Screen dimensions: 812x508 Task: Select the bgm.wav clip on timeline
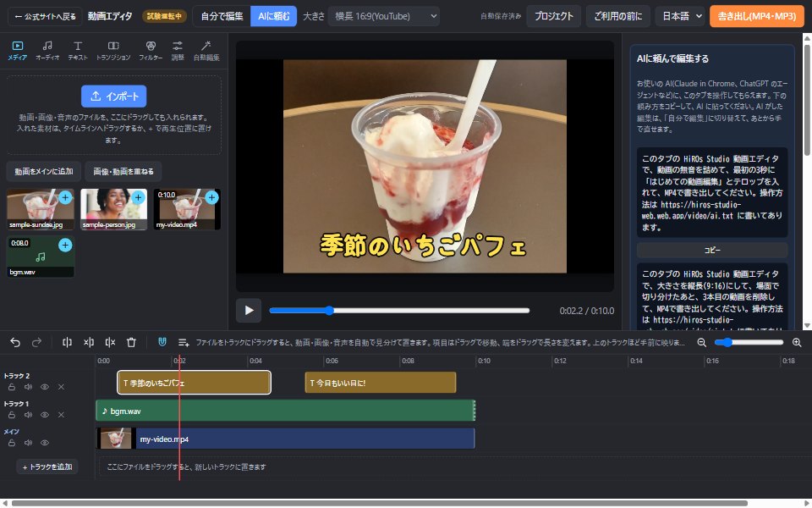tap(285, 411)
